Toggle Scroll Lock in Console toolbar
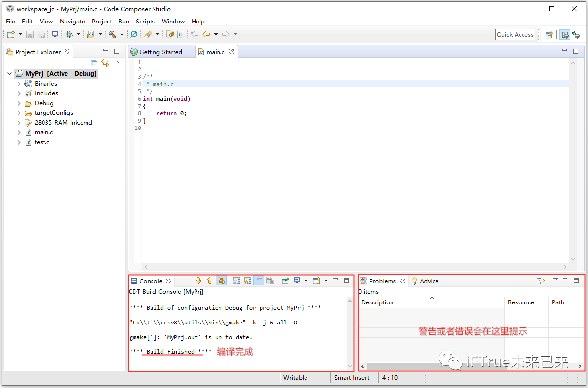 [247, 280]
